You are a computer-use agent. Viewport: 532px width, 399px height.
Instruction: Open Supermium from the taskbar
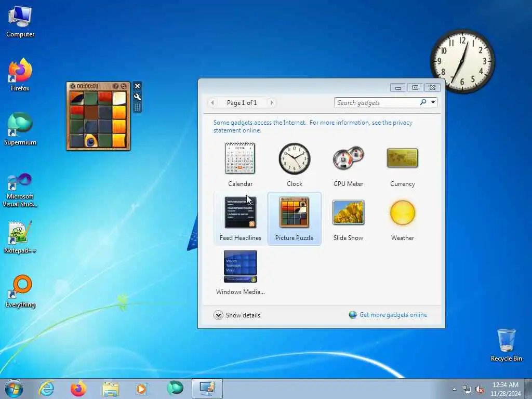click(175, 389)
